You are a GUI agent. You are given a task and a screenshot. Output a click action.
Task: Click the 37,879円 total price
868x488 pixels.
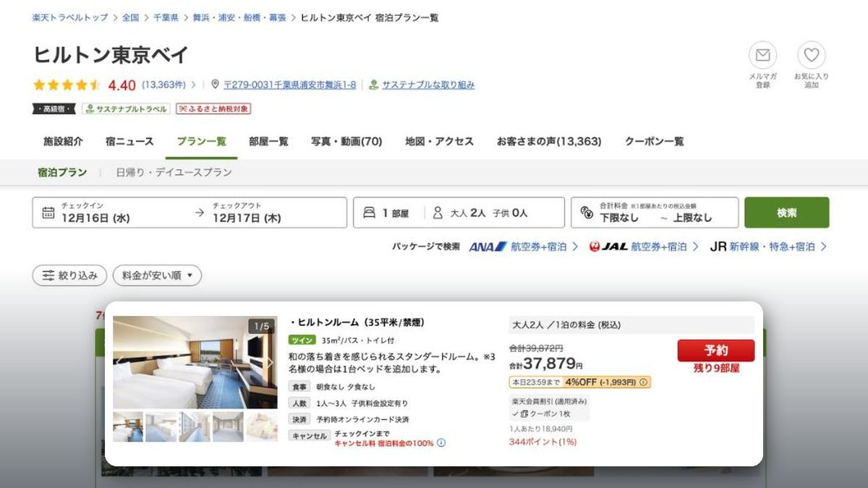(546, 364)
